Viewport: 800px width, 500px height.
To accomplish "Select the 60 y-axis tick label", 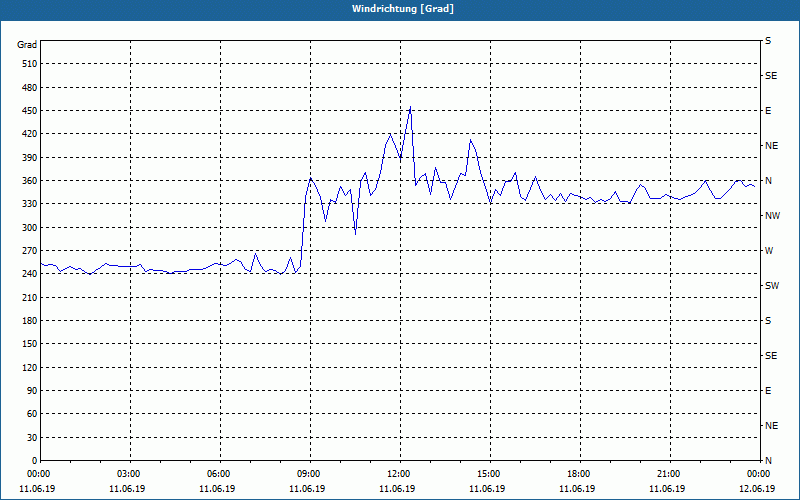I will [32, 414].
